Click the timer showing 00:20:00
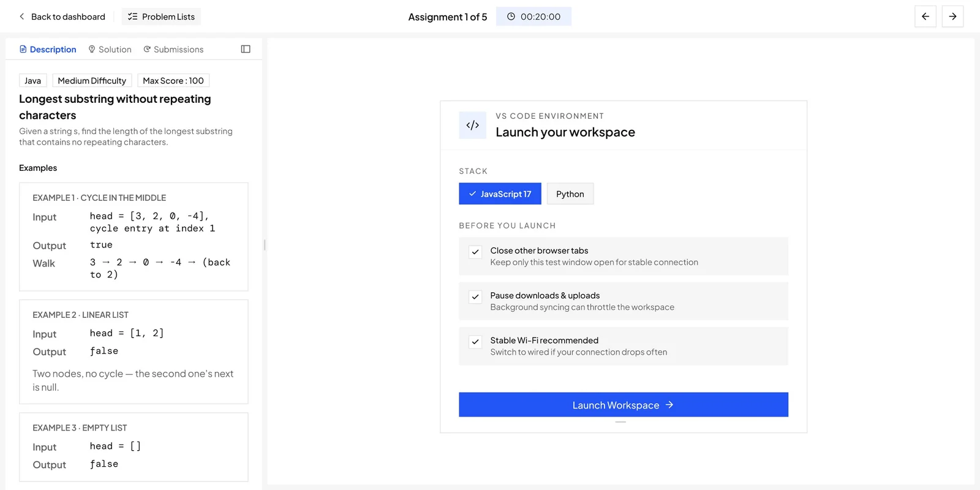Screen dimensions: 980x490 [533, 17]
